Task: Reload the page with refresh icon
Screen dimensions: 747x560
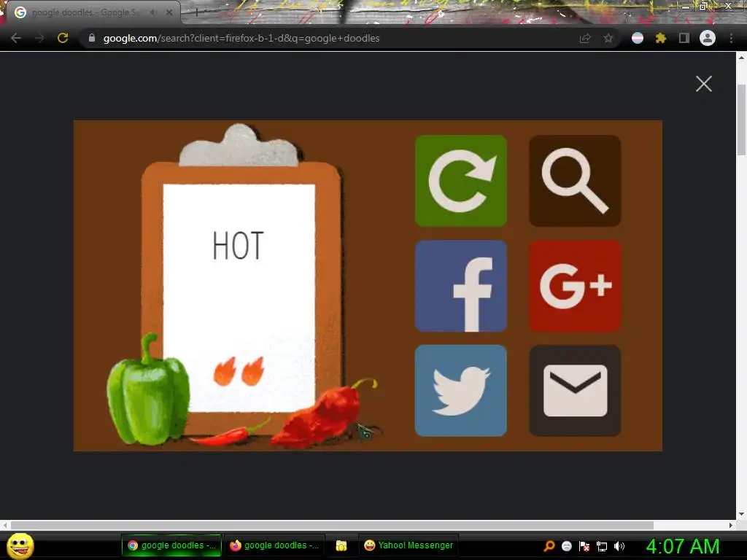Action: coord(63,38)
